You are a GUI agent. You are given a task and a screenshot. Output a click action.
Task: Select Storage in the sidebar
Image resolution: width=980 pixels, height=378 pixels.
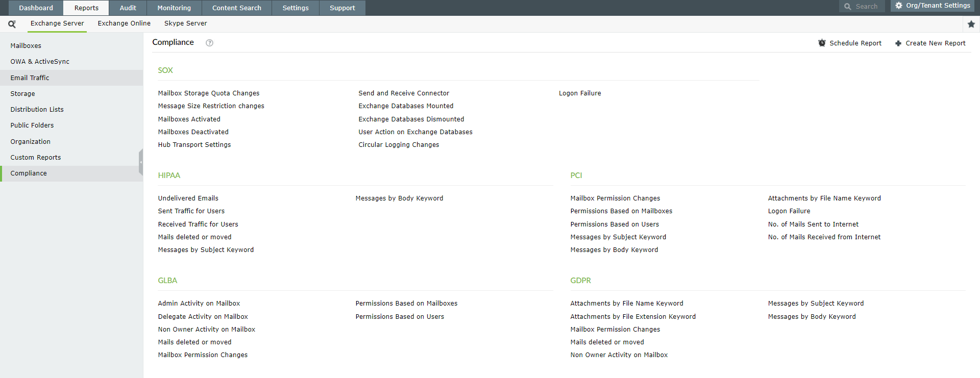(x=71, y=94)
